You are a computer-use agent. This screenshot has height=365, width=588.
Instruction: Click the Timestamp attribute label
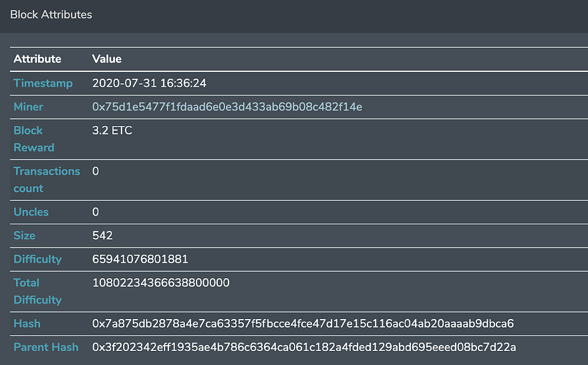[43, 83]
